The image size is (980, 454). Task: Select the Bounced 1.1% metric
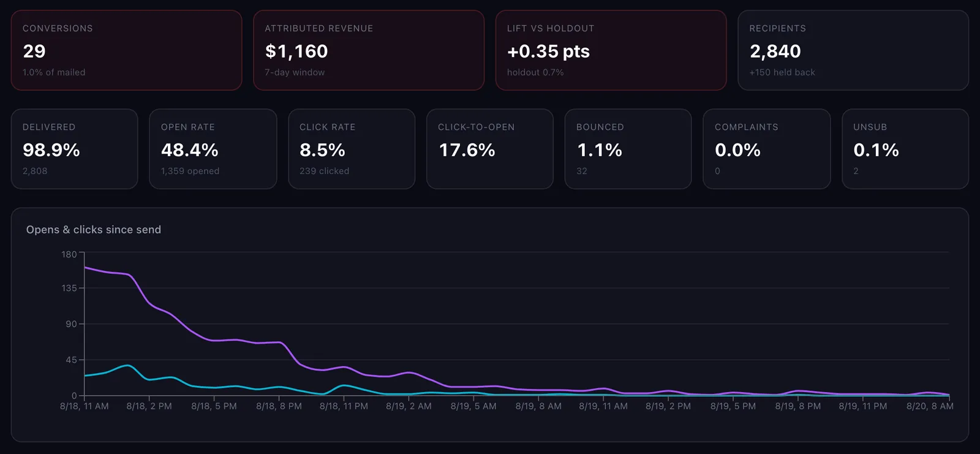[x=628, y=149]
